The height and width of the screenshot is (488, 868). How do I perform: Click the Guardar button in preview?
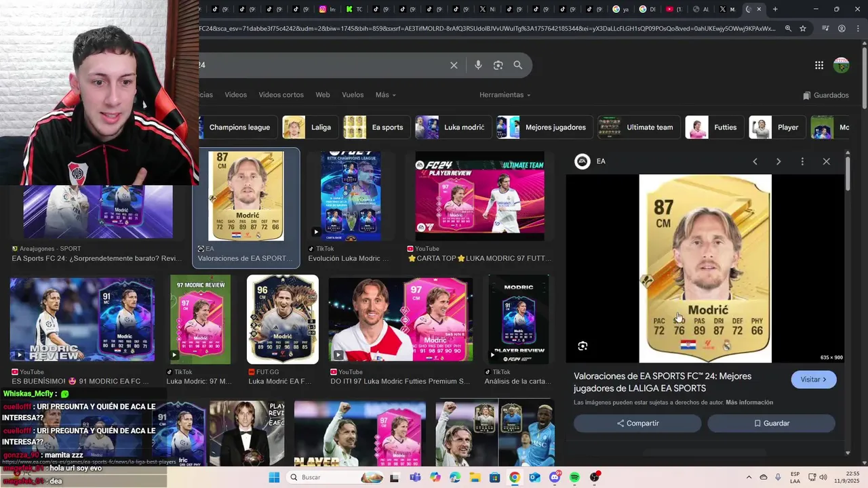771,424
